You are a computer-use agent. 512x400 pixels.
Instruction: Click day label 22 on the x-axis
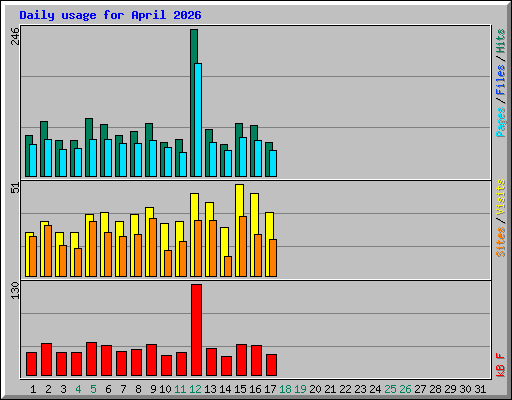(x=345, y=389)
